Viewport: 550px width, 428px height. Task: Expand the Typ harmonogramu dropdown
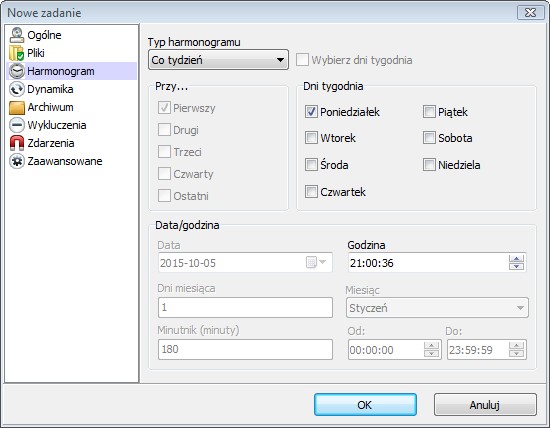[218, 60]
